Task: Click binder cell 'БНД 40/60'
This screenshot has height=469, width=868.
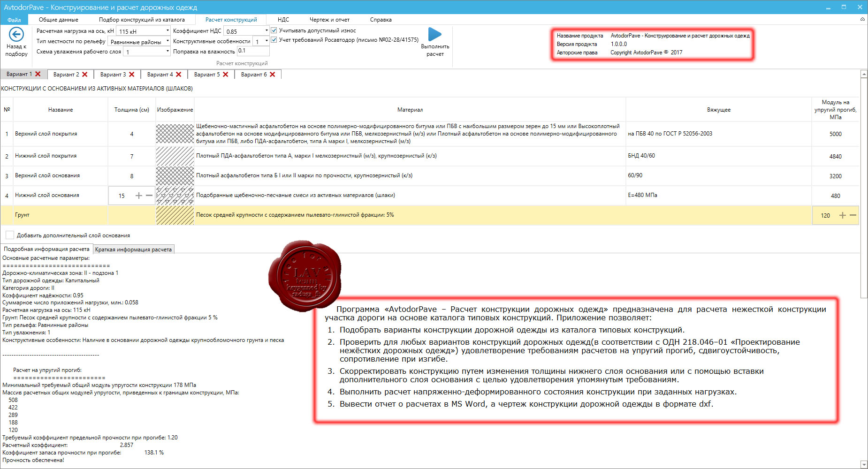Action: (x=641, y=156)
